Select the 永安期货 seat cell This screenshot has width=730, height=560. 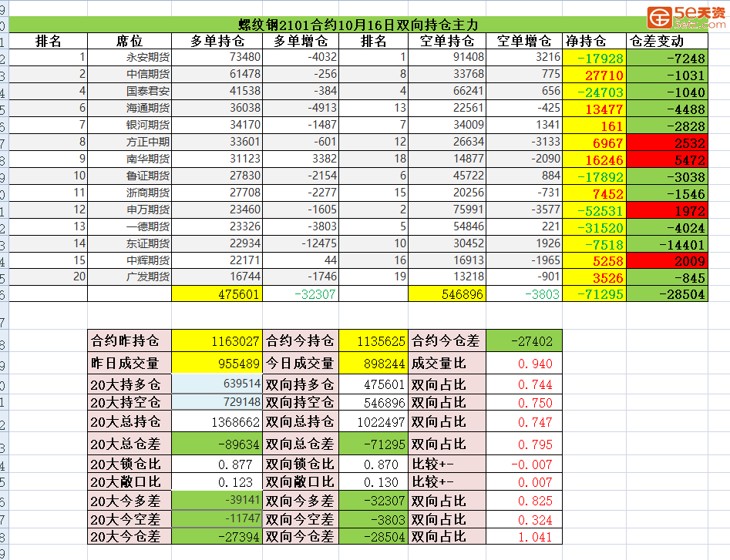[x=129, y=58]
